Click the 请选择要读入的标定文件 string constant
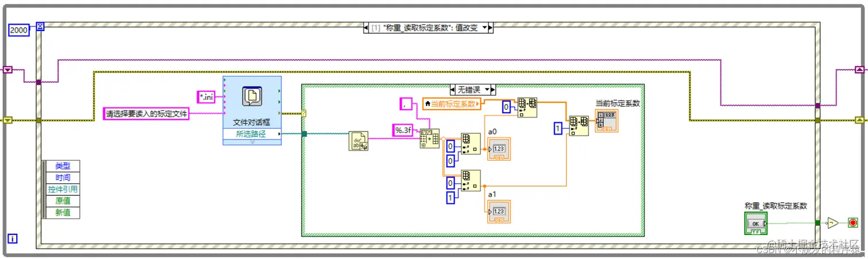This screenshot has height=259, width=868. tap(146, 114)
